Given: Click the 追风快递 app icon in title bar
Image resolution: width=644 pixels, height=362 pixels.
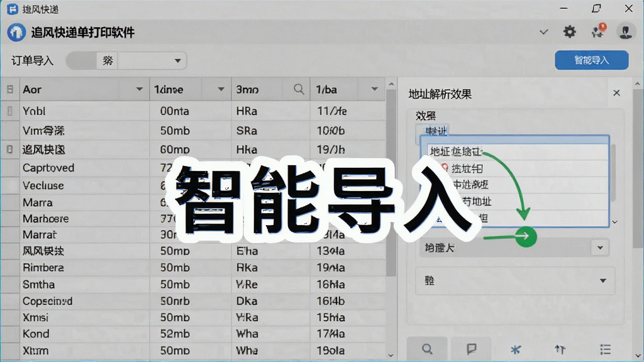Looking at the screenshot, I should pyautogui.click(x=13, y=9).
